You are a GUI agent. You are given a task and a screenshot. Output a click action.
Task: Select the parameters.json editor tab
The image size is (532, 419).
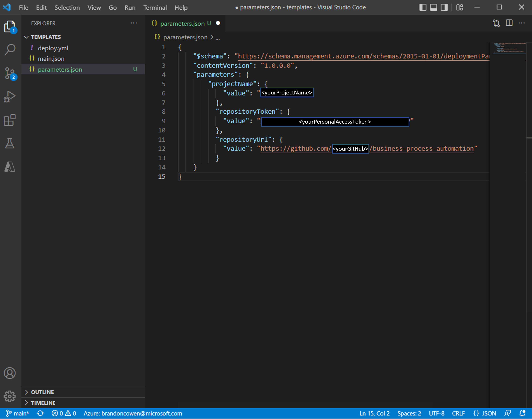pyautogui.click(x=182, y=24)
